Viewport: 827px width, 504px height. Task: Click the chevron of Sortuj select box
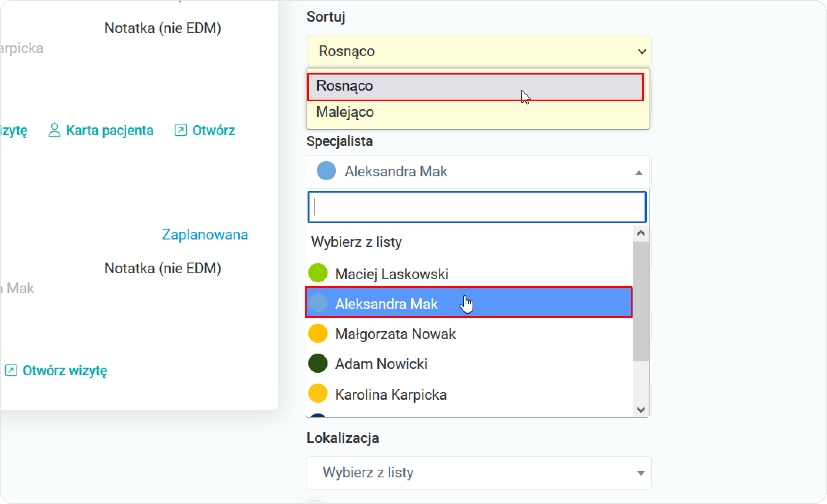tap(642, 51)
